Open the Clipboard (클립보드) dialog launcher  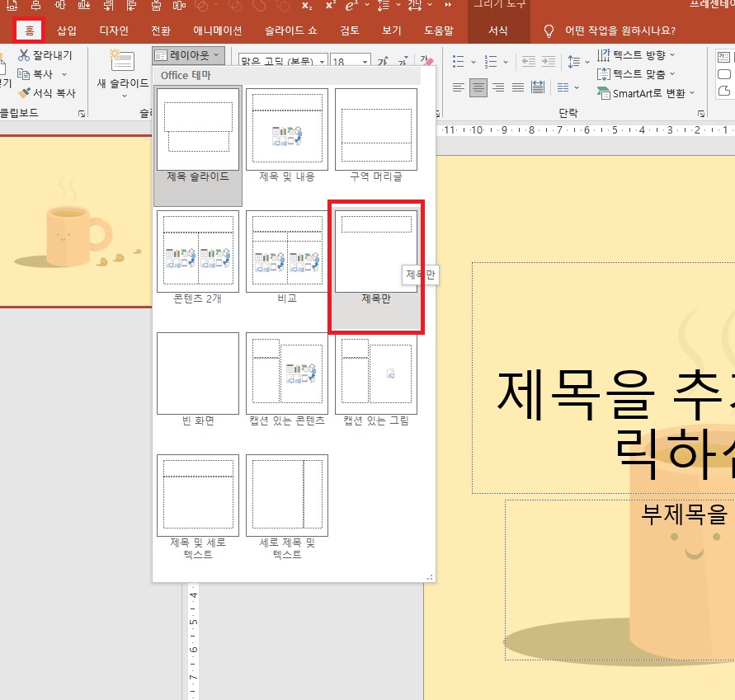pos(82,114)
